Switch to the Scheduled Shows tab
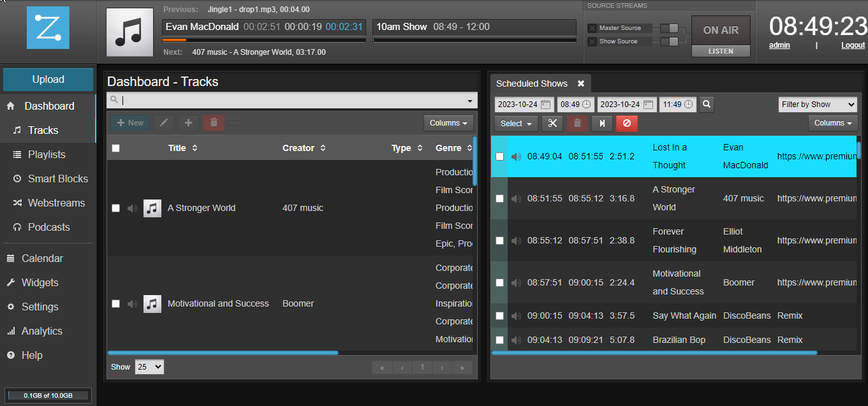This screenshot has width=868, height=406. 532,83
